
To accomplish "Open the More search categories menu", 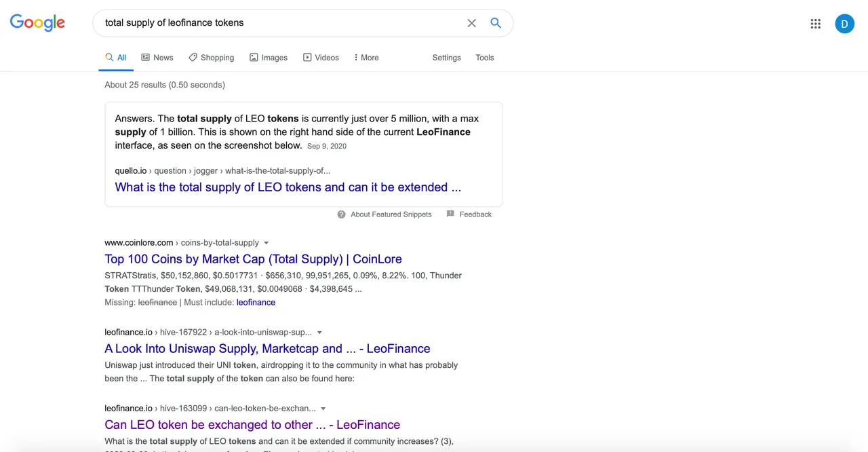I will coord(366,58).
